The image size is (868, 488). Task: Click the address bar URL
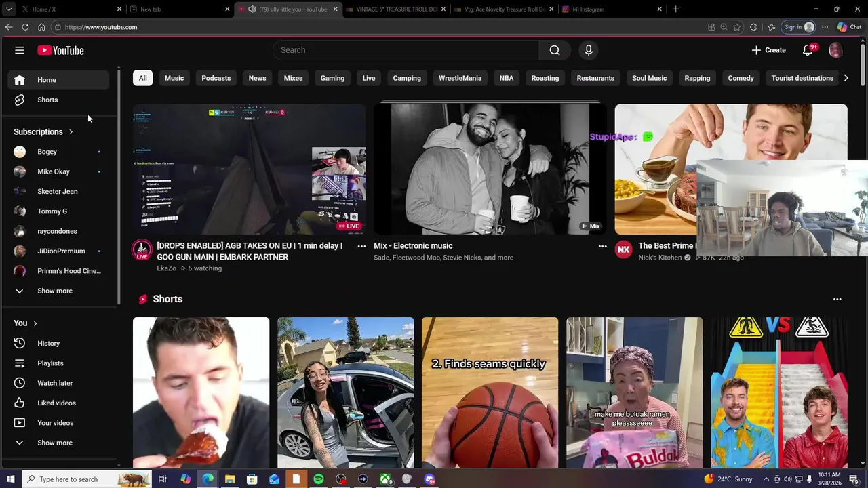click(x=102, y=27)
